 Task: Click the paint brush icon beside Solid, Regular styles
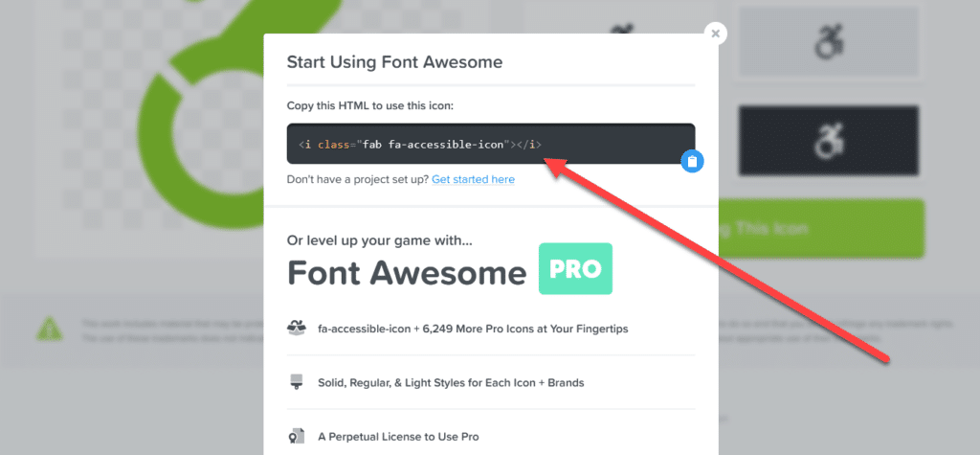[296, 382]
